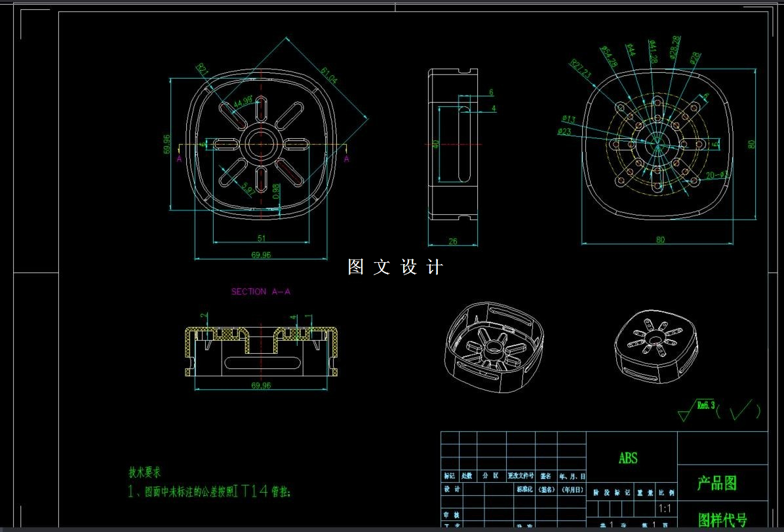This screenshot has width=784, height=532.
Task: Select the 更改文件号 header cell
Action: coord(520,476)
